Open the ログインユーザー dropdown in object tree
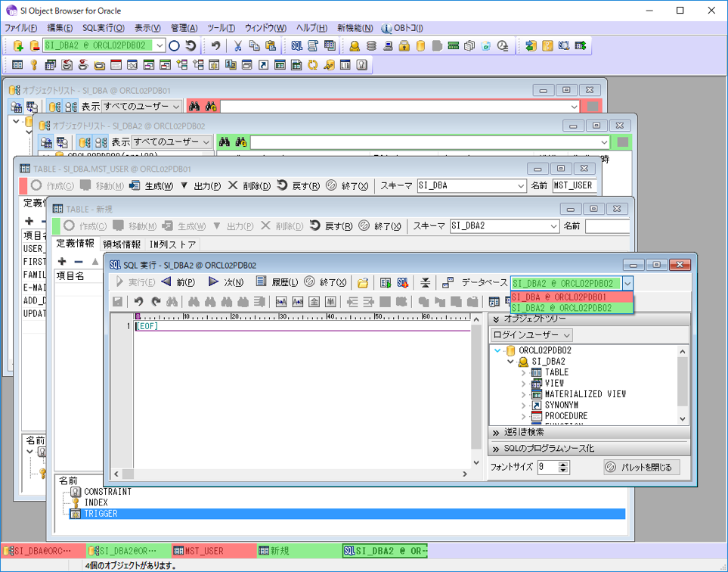Screen dimensions: 728x572 (531, 335)
